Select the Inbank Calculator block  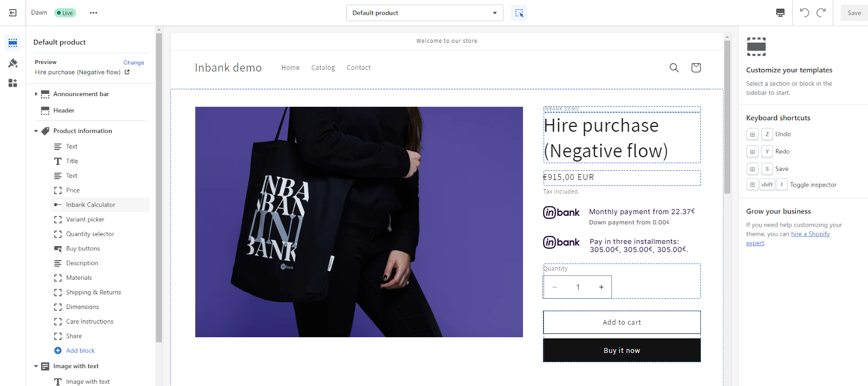tap(91, 205)
